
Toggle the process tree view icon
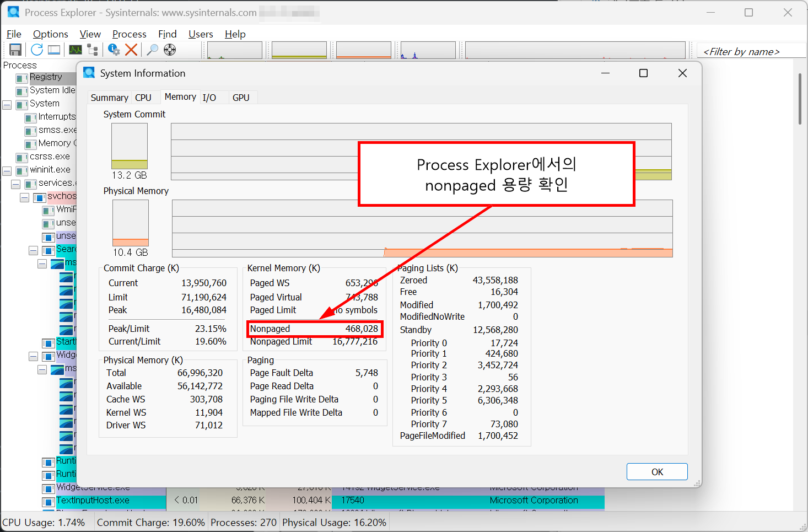coord(93,50)
